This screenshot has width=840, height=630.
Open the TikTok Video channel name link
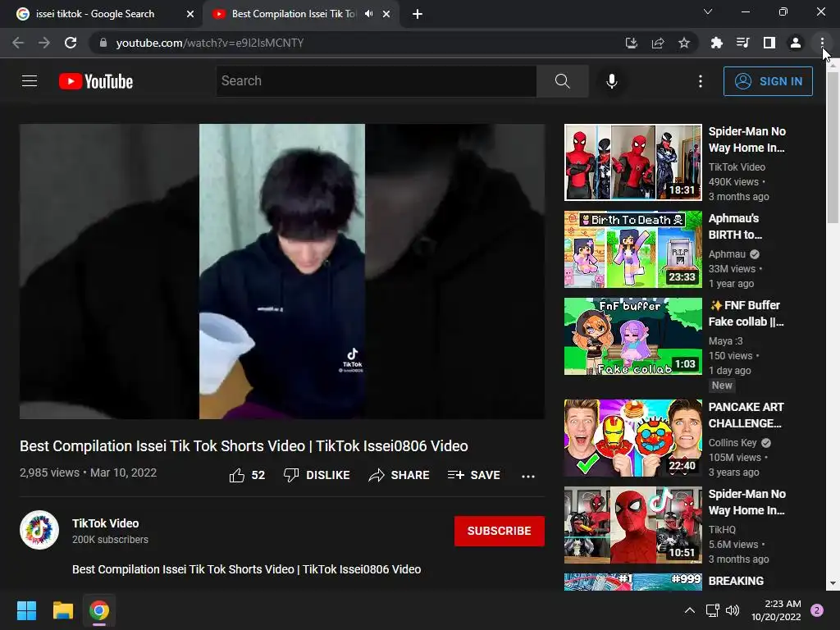106,523
